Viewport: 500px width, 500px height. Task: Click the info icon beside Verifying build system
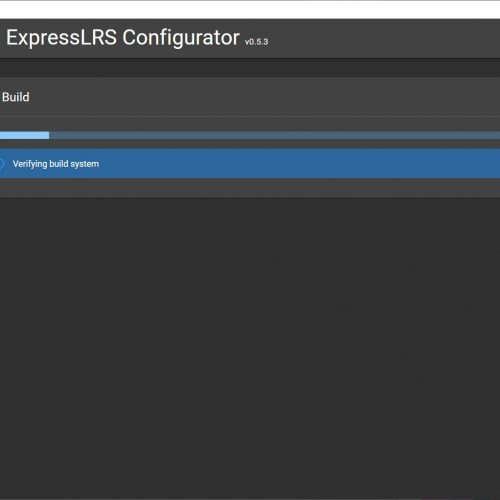coord(1,164)
